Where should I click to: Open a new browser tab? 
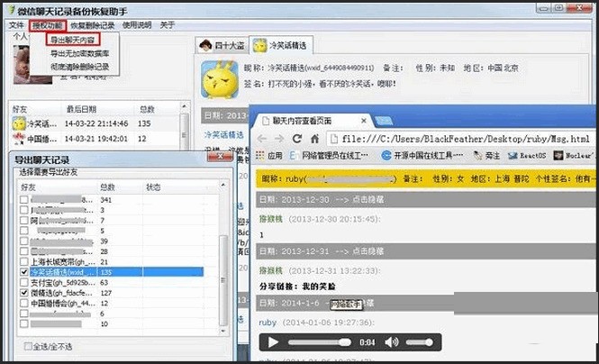pyautogui.click(x=384, y=122)
